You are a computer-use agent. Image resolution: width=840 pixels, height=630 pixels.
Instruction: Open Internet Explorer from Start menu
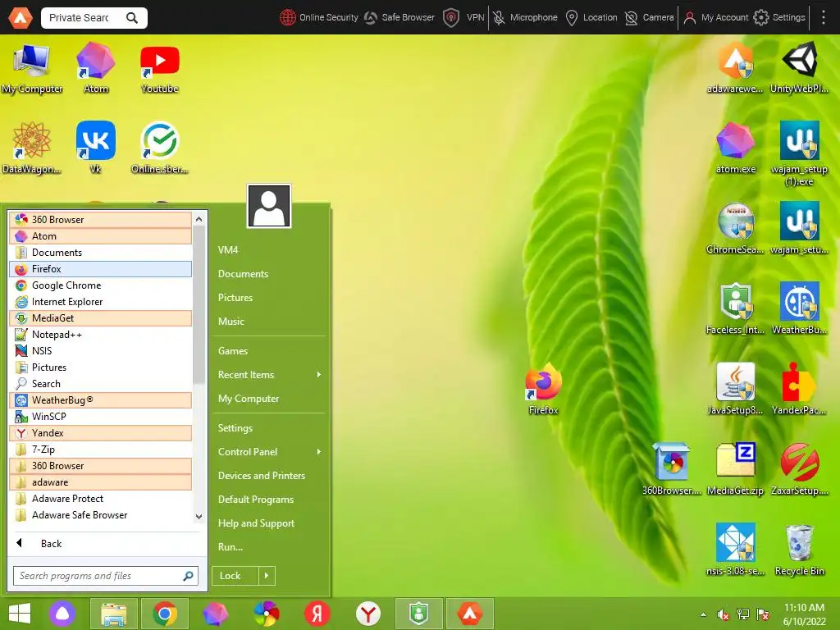101,302
